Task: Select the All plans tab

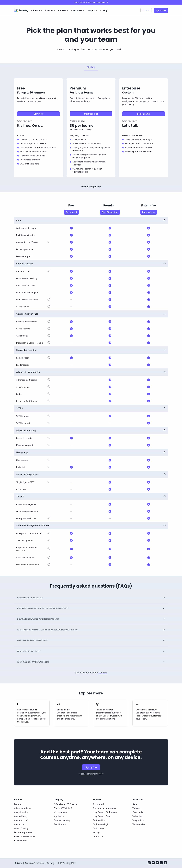Action: [x=91, y=67]
